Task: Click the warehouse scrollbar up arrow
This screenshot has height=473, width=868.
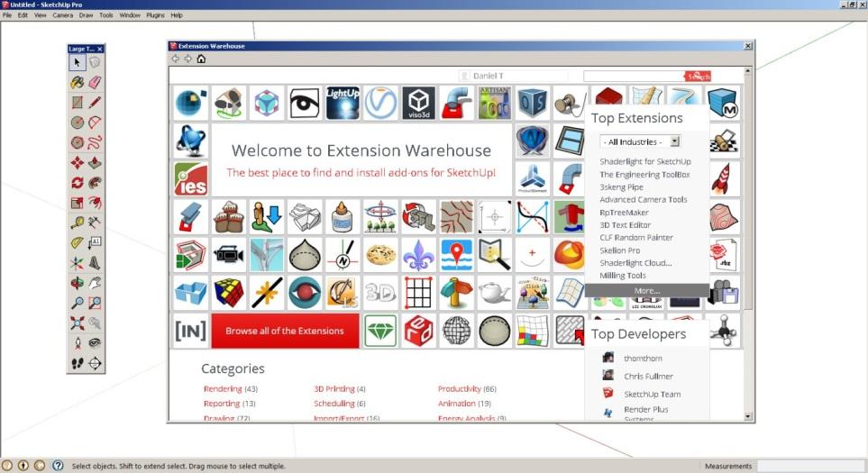Action: (748, 71)
